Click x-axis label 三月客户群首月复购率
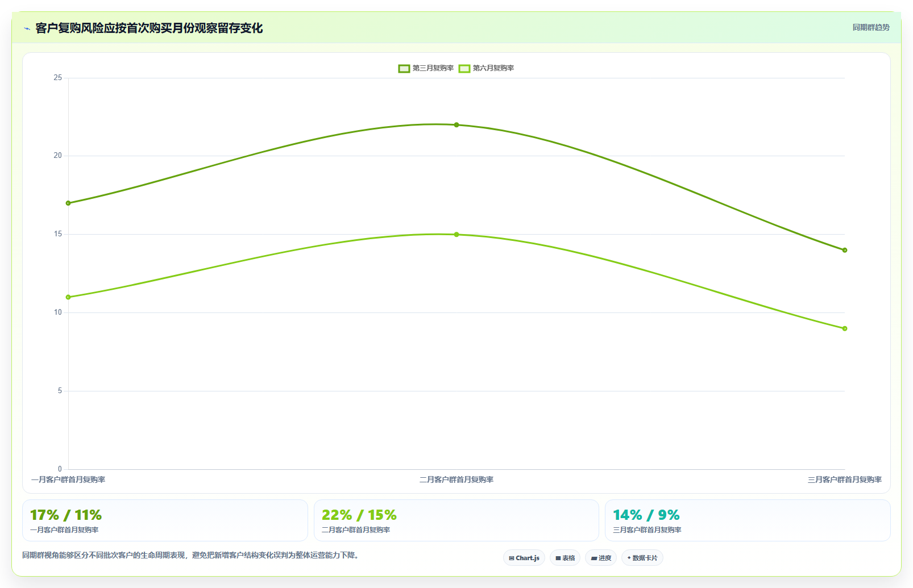The height and width of the screenshot is (588, 913). coord(845,479)
